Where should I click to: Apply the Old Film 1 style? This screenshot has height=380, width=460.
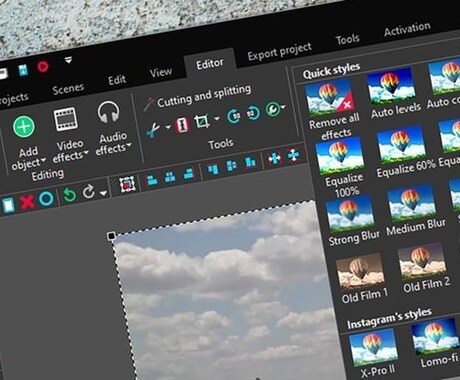[x=362, y=279]
